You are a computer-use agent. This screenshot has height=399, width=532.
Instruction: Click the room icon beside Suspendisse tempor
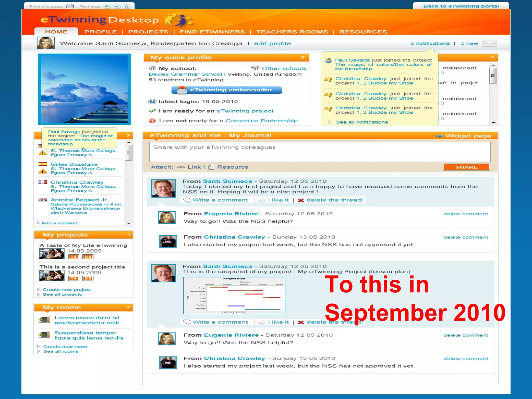pos(44,335)
